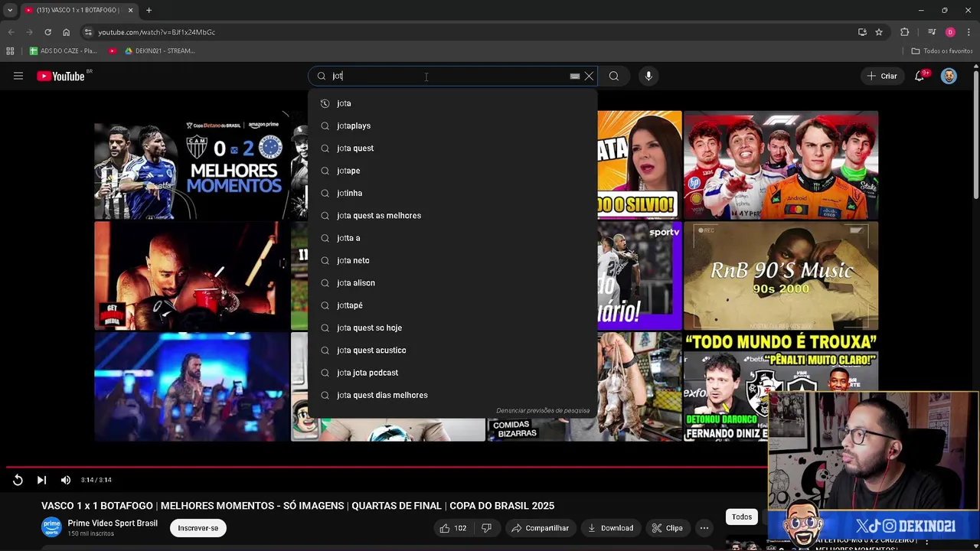Screen dimensions: 980x551
Task: Open more actions three-dot menu
Action: tap(704, 528)
